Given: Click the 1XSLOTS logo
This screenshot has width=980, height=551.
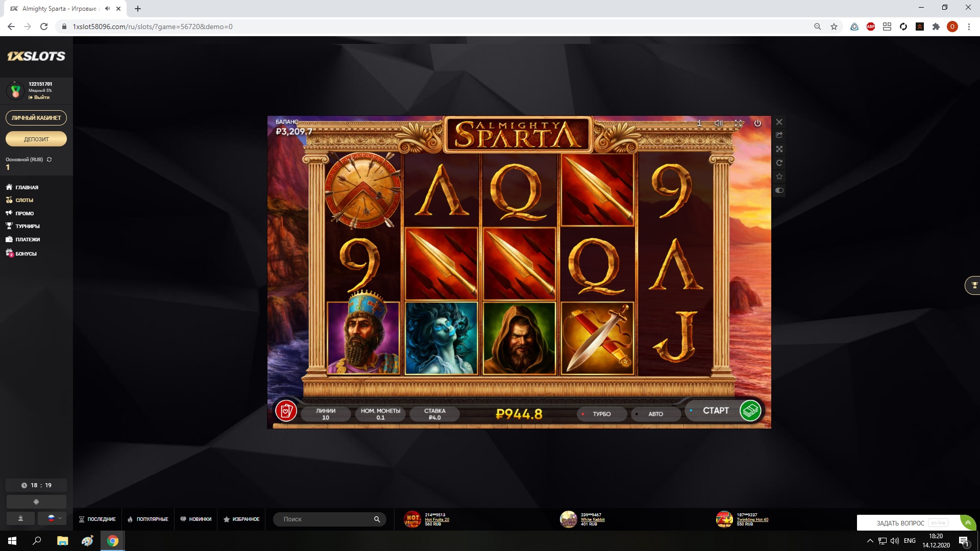Looking at the screenshot, I should pyautogui.click(x=36, y=56).
